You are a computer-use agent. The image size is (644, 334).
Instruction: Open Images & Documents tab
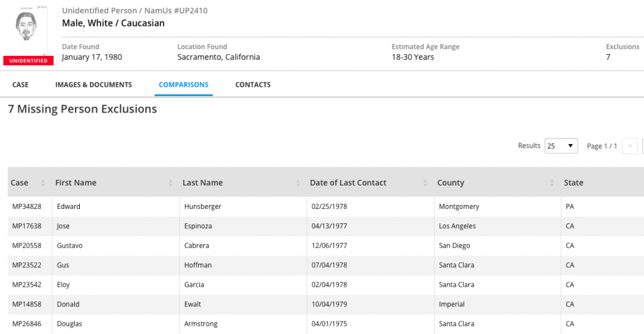[94, 85]
